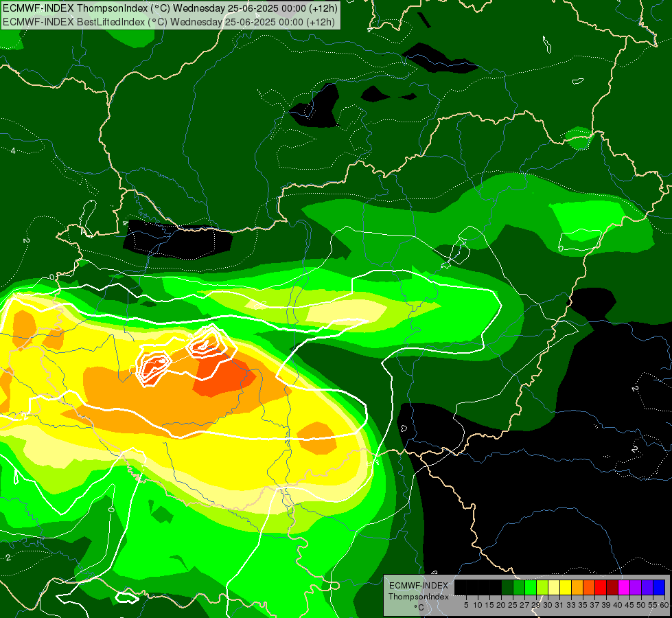Click the legend tick label 39
This screenshot has width=672, height=618.
tap(606, 605)
